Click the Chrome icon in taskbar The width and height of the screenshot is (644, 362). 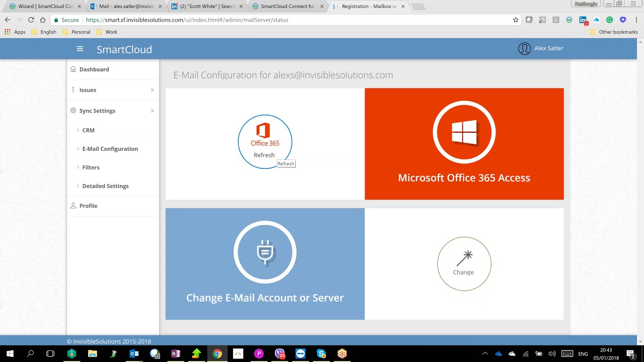tap(217, 353)
